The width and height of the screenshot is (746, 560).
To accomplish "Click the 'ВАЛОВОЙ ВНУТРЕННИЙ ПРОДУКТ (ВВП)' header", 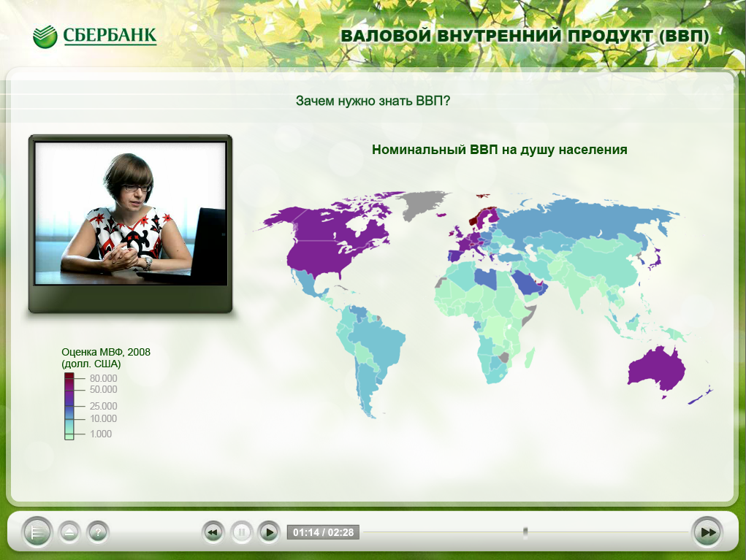I will click(x=525, y=36).
